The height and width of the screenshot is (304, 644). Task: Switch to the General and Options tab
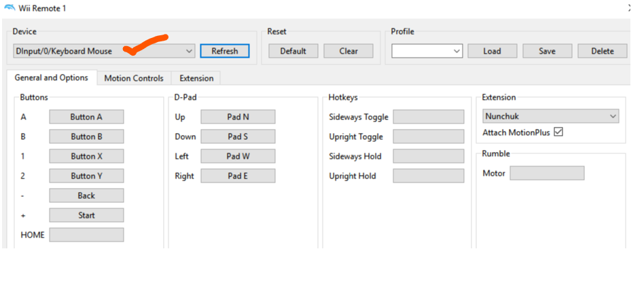pyautogui.click(x=52, y=77)
